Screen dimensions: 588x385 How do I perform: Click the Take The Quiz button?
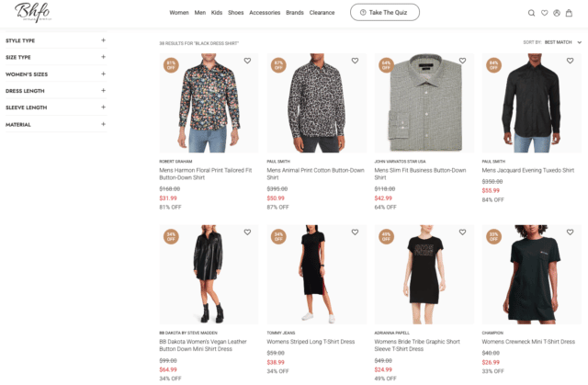tap(384, 13)
